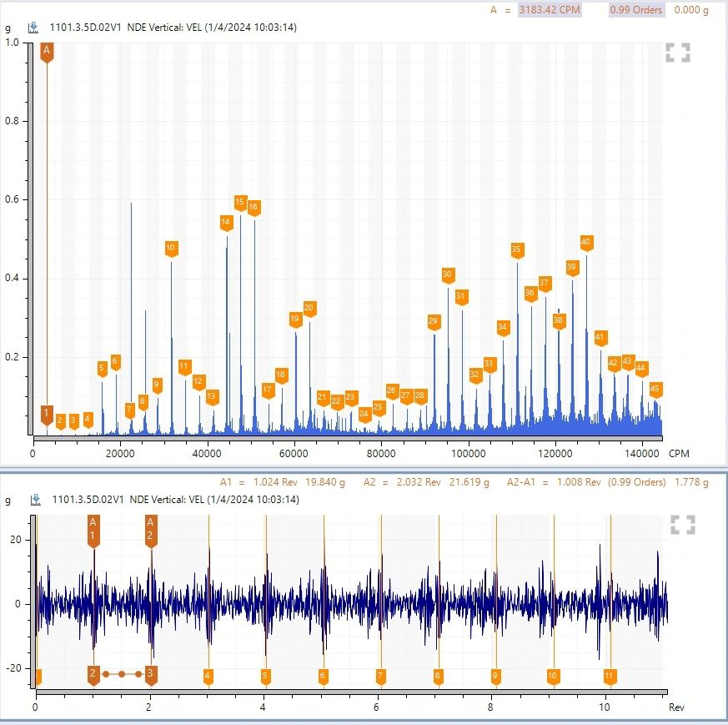Select harmonic marker 15 in spectrum
728x725 pixels.
(240, 203)
